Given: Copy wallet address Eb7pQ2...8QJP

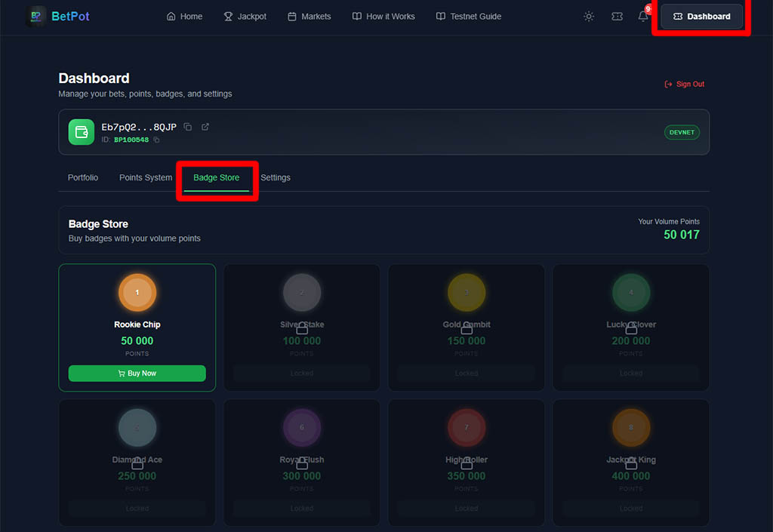Looking at the screenshot, I should 188,127.
